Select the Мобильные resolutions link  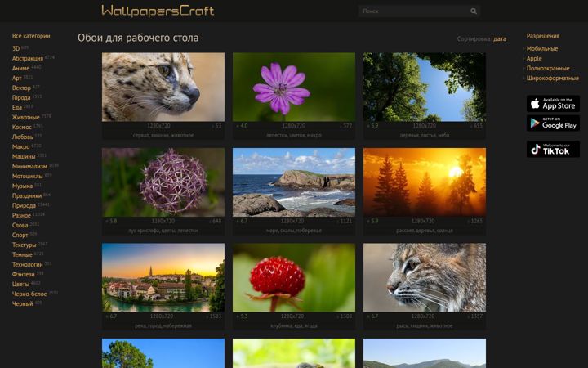coord(542,49)
